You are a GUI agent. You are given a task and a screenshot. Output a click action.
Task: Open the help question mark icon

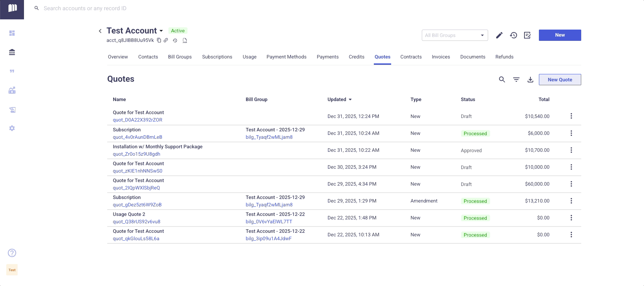point(12,253)
